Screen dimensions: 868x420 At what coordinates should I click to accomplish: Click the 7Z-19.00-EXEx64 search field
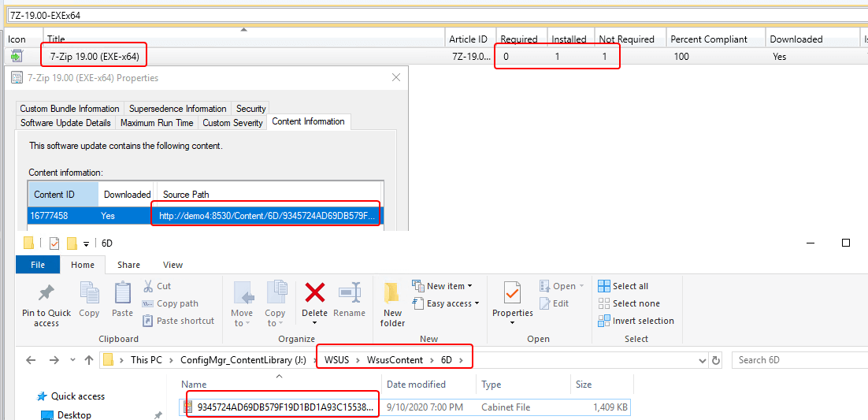click(x=436, y=15)
